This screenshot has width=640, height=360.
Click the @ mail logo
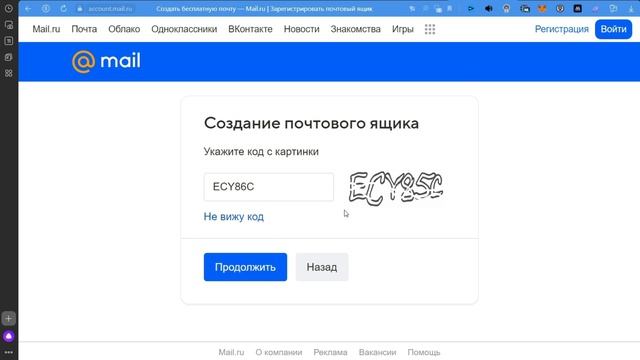(106, 62)
